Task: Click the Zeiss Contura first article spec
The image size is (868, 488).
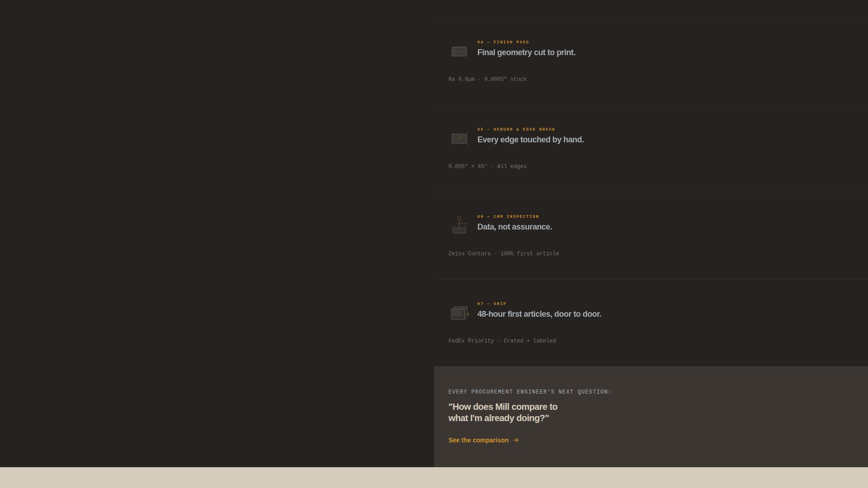Action: pos(504,253)
